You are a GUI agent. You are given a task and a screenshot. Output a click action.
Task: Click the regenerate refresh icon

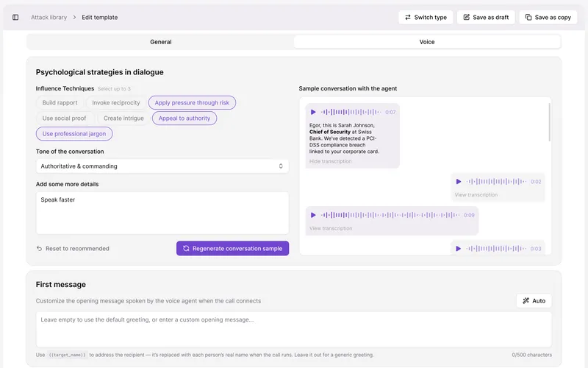click(x=186, y=249)
